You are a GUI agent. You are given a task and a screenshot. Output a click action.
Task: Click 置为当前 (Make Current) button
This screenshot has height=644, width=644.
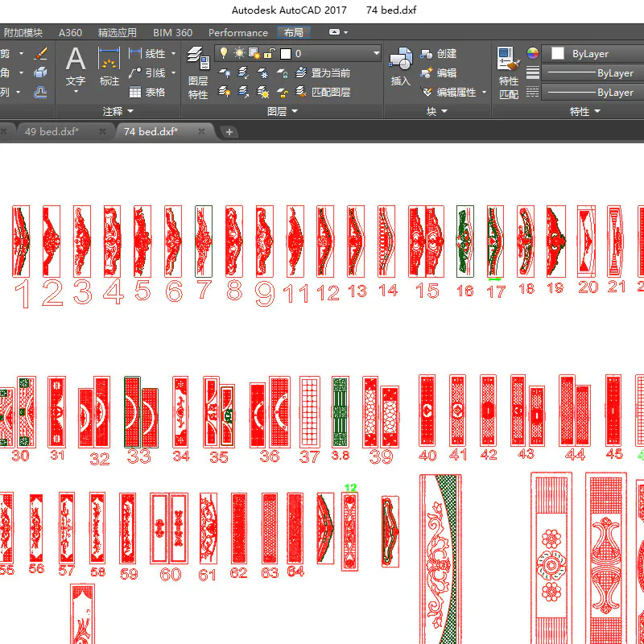tap(324, 73)
